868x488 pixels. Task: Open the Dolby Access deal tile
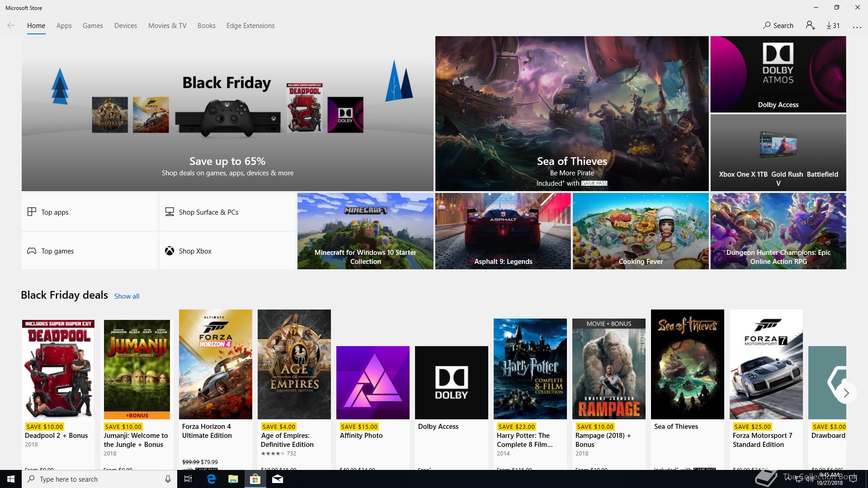click(x=452, y=383)
